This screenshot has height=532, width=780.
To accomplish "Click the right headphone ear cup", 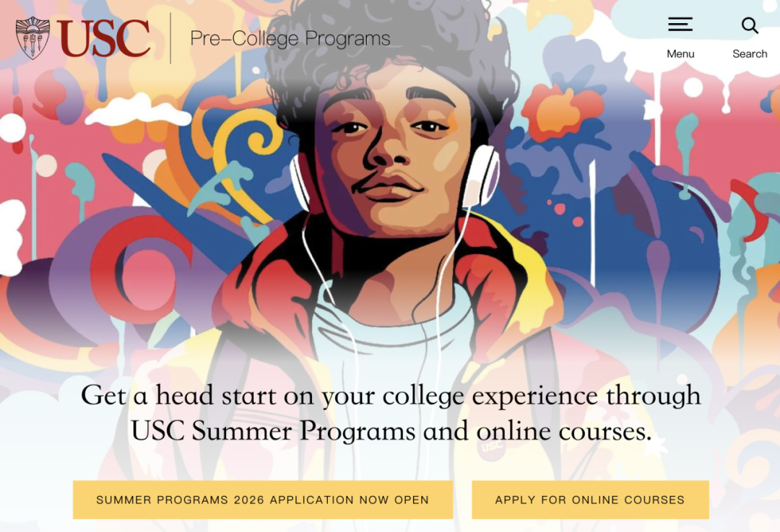I will [482, 175].
